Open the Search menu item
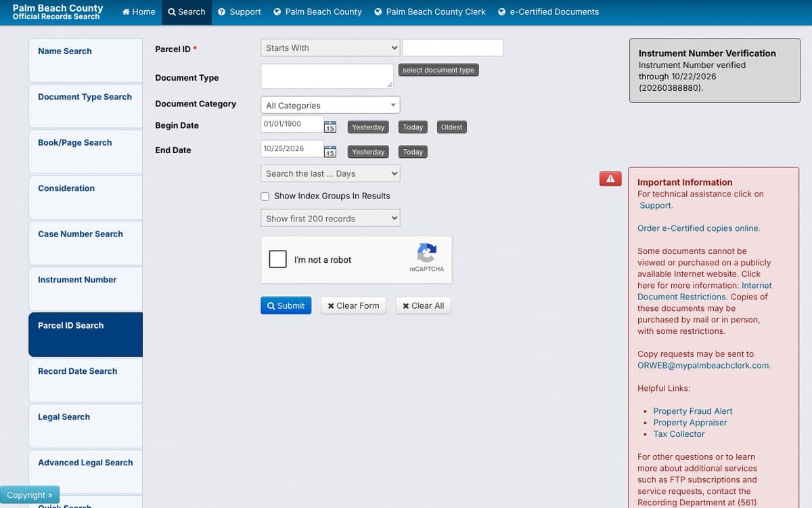This screenshot has width=812, height=508. (x=187, y=12)
